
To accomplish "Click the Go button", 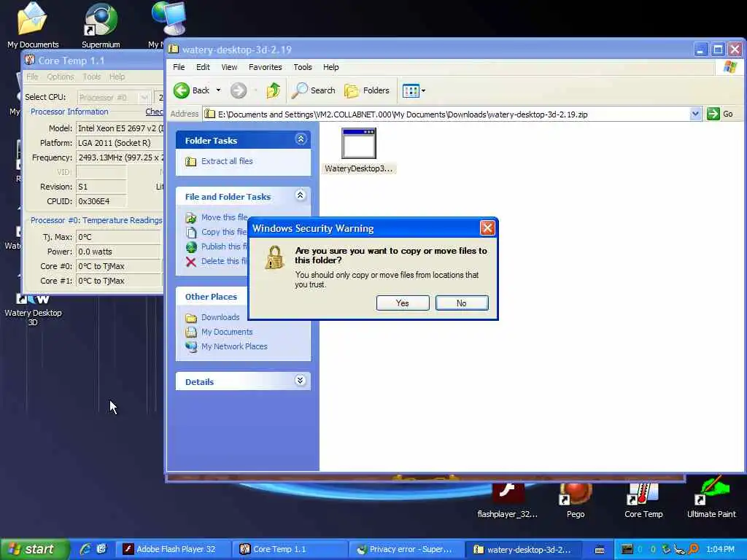I will (721, 114).
